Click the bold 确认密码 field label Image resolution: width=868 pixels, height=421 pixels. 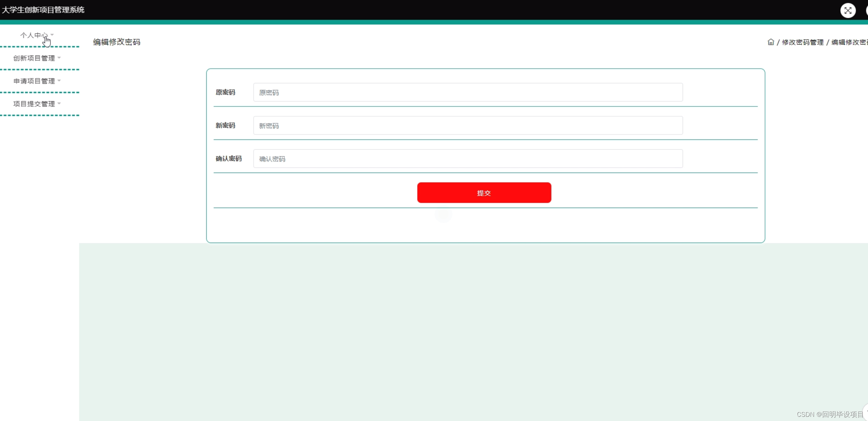tap(228, 159)
